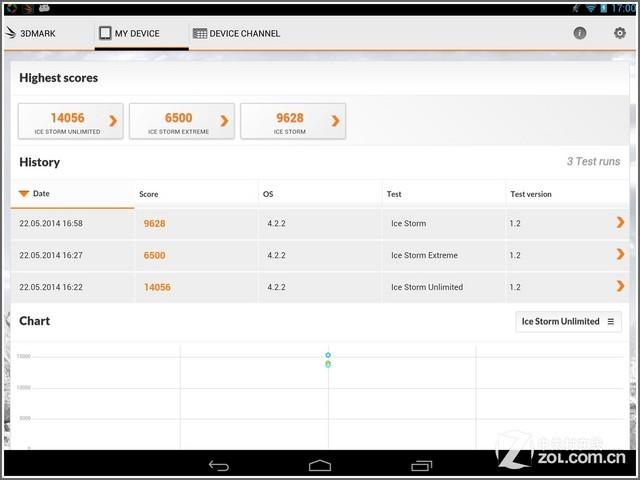This screenshot has width=640, height=480.
Task: Click the History heading
Action: (x=40, y=162)
